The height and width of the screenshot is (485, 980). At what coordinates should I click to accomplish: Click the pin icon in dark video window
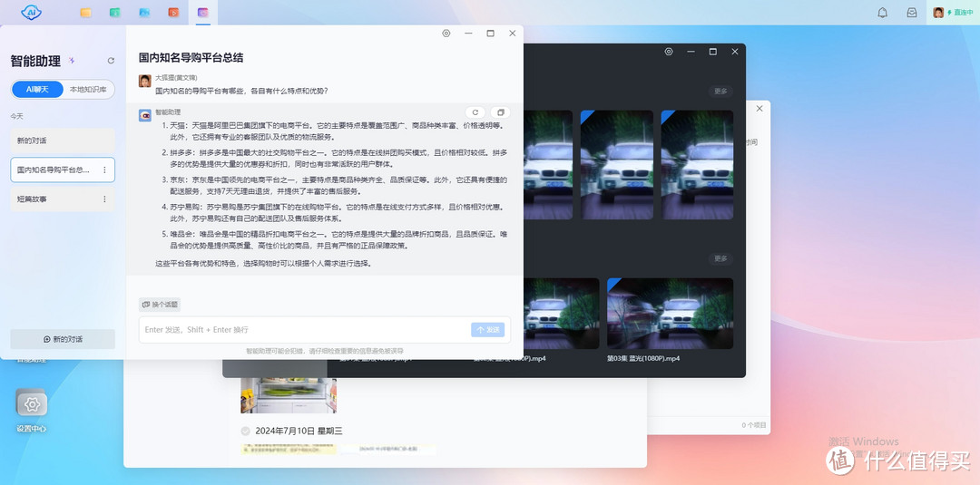[x=669, y=52]
